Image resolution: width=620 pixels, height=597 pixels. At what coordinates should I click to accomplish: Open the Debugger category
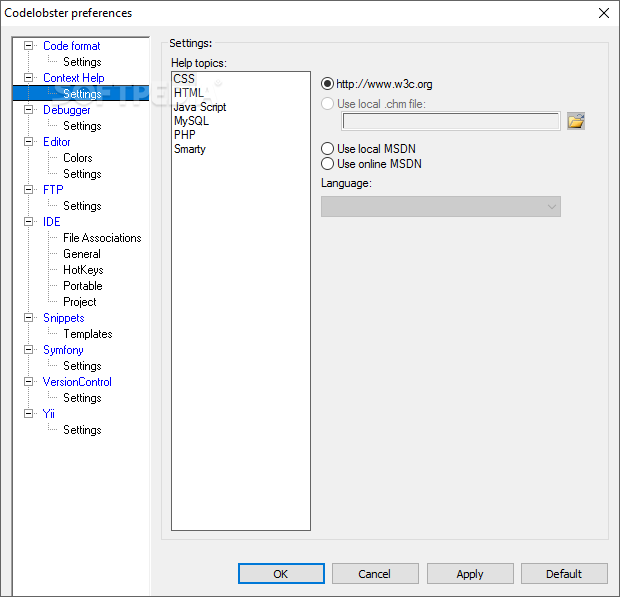tap(66, 110)
